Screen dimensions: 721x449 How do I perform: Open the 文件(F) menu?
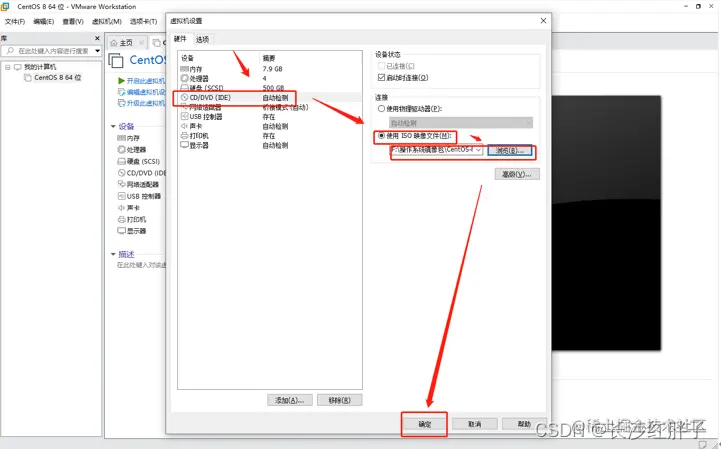click(15, 22)
